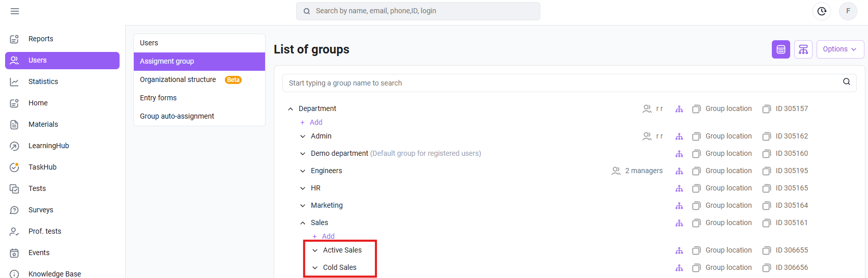
Task: Focus the group name search field
Action: coord(562,83)
